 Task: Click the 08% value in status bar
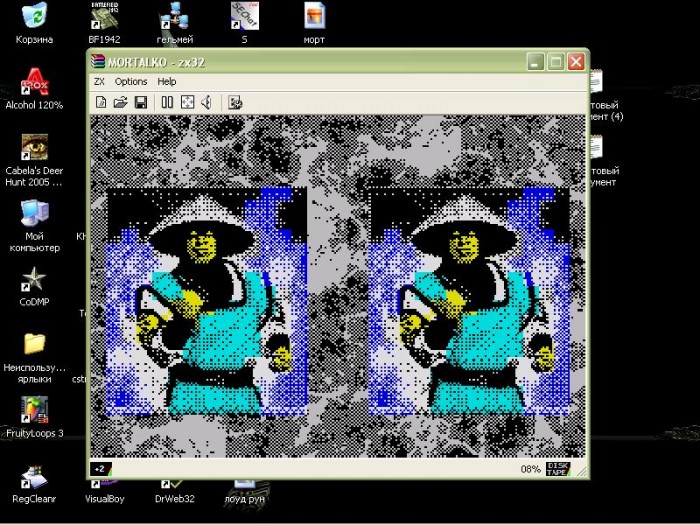[530, 469]
